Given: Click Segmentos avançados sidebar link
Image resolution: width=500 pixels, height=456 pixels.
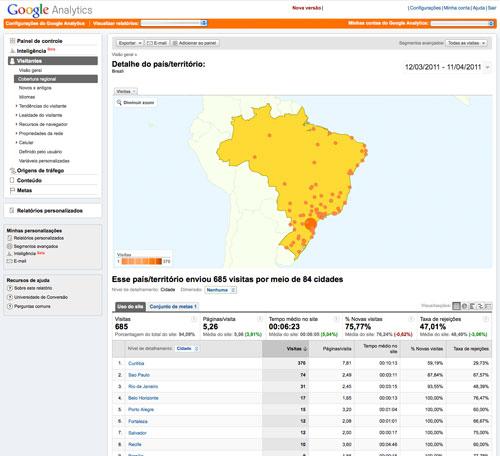Looking at the screenshot, I should 36,246.
